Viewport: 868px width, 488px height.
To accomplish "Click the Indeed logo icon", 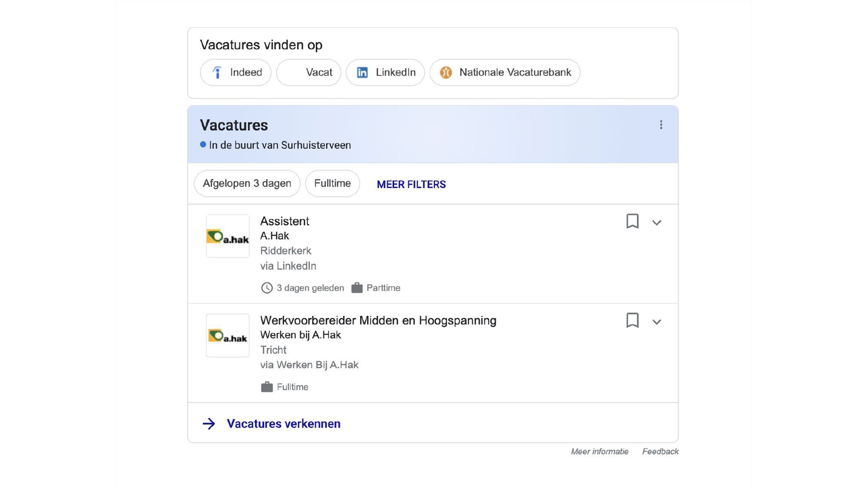I will coord(217,72).
